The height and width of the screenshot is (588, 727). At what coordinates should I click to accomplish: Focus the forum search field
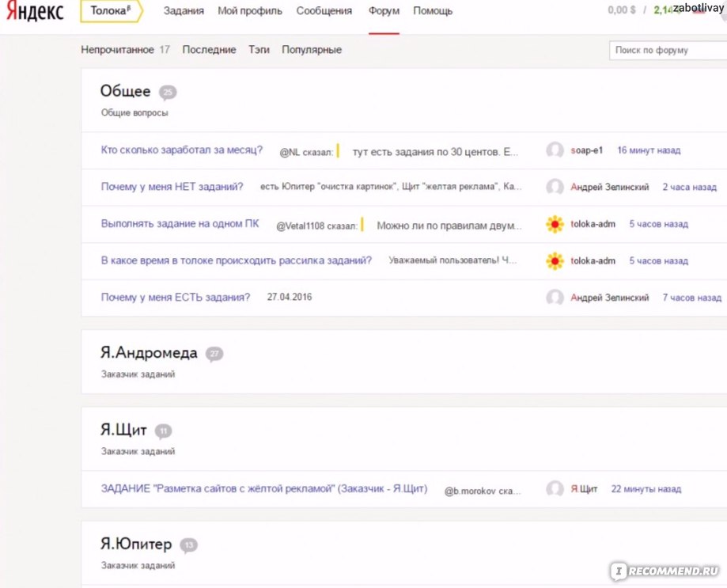pyautogui.click(x=666, y=50)
